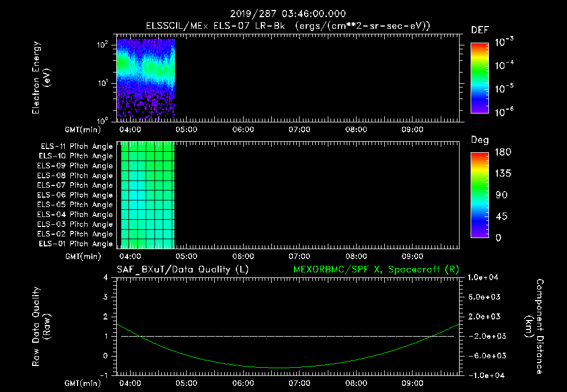Click the 90 tick on the Deg scale
Screen dimensions: 567x392
(502, 195)
